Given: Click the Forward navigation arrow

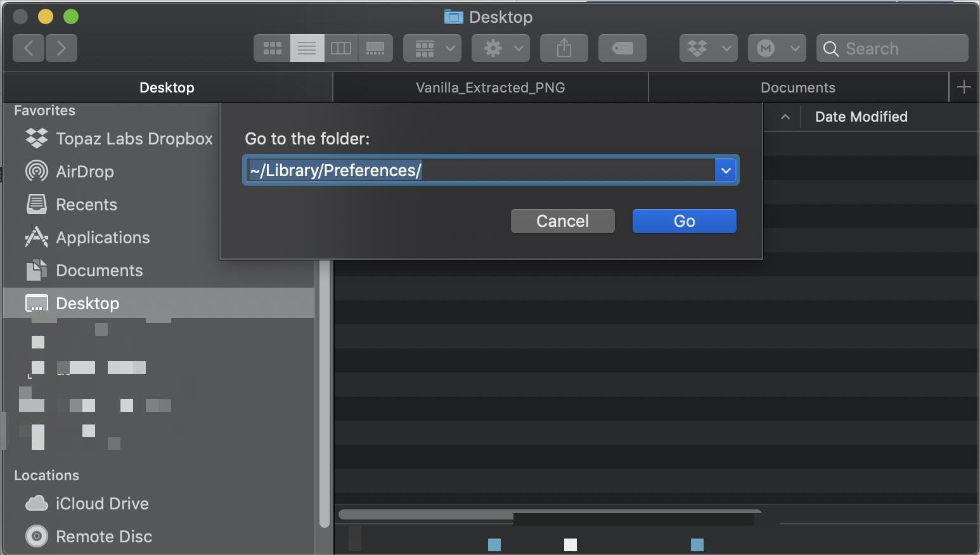Looking at the screenshot, I should pos(61,48).
